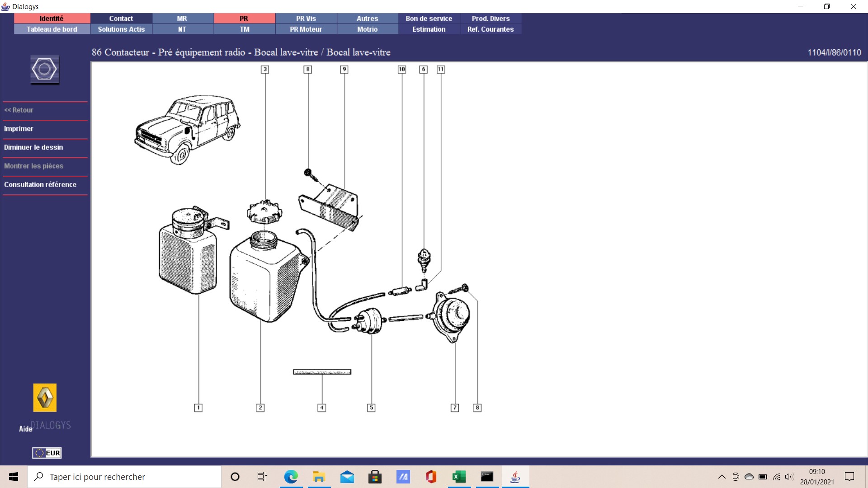The height and width of the screenshot is (488, 868).
Task: Show hidden system tray icons chevron
Action: (722, 477)
